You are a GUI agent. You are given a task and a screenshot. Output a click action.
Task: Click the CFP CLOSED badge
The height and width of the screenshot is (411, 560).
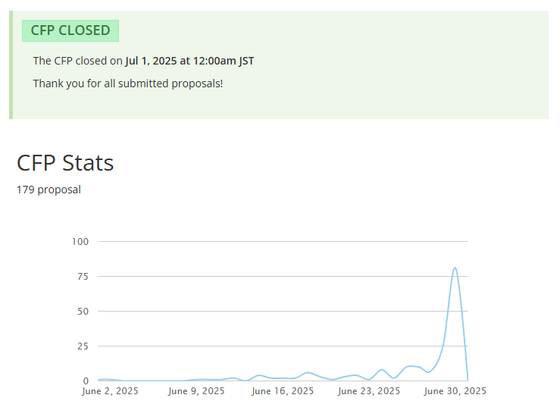[x=70, y=31]
